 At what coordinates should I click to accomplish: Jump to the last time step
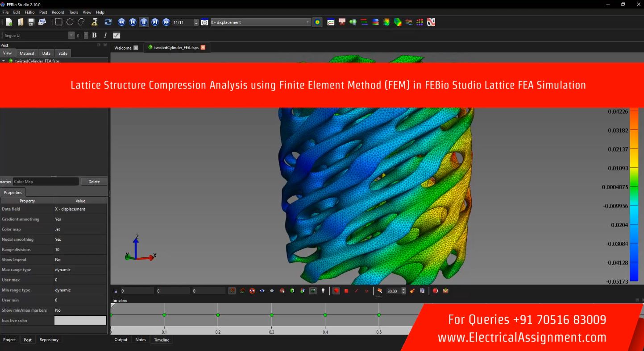pyautogui.click(x=166, y=22)
